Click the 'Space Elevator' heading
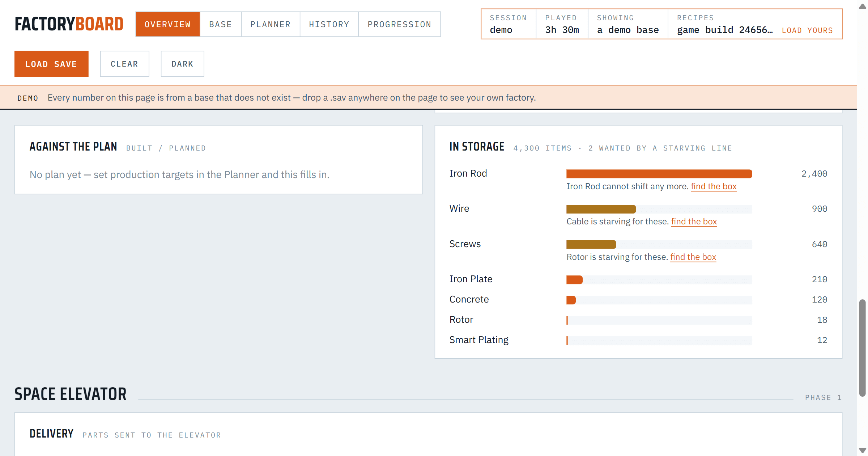Image resolution: width=868 pixels, height=456 pixels. point(71,394)
